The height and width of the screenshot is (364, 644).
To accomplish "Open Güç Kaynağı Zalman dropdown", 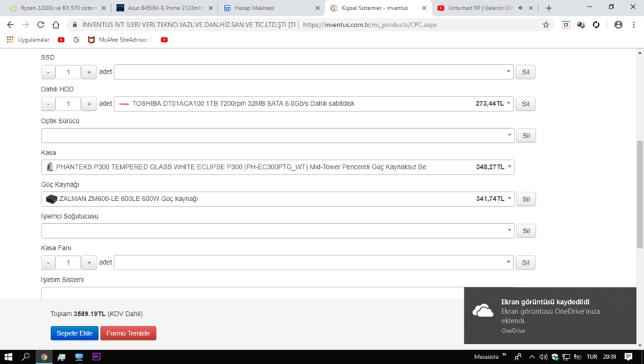I will (x=278, y=199).
